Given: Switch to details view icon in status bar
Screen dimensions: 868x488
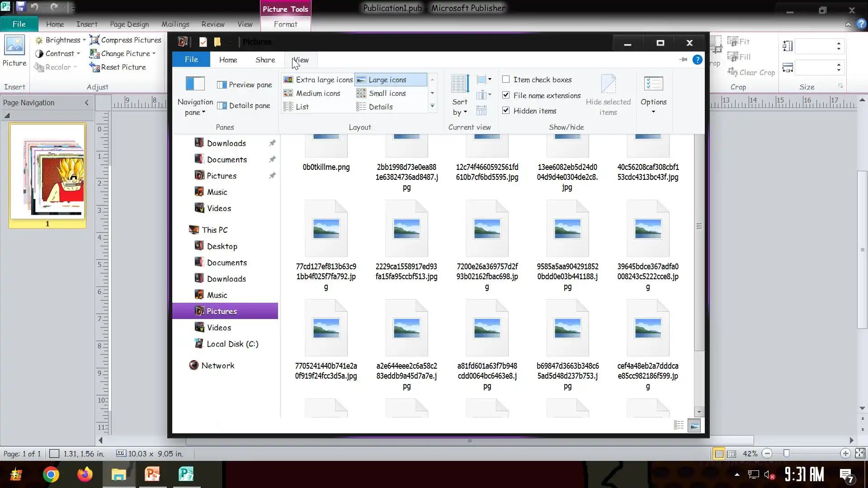Looking at the screenshot, I should click(679, 425).
